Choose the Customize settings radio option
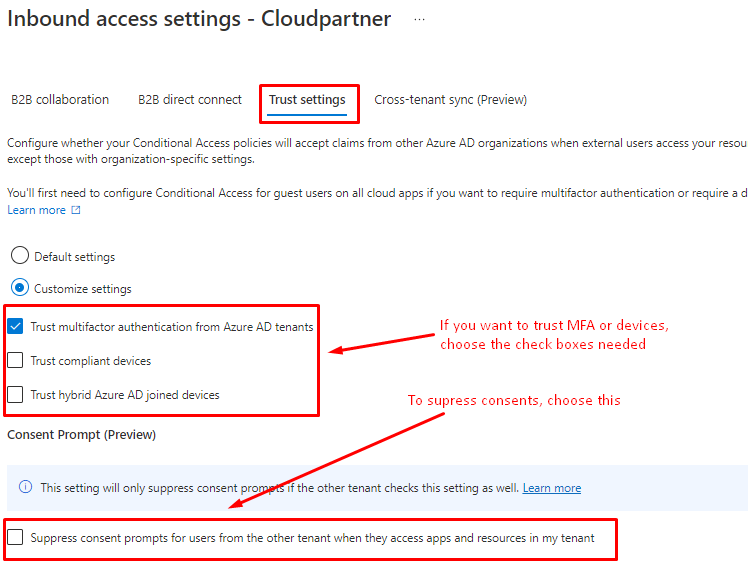Screen dimensions: 748x582 [19, 288]
